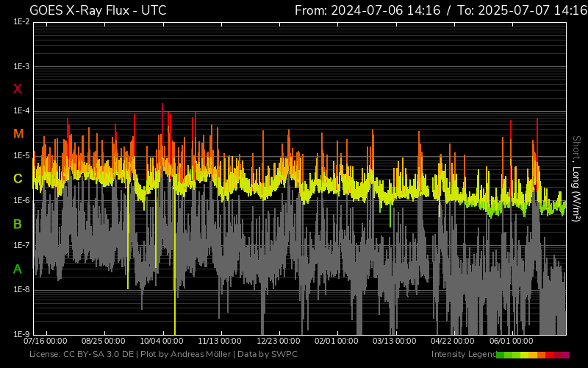
Task: Click the yellow C flare class label
Action: pyautogui.click(x=18, y=179)
